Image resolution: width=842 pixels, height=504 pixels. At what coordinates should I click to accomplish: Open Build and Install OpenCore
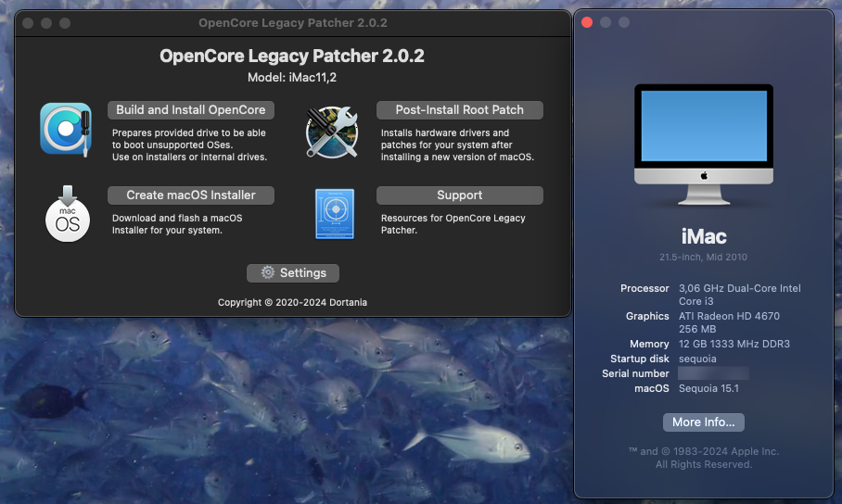coord(191,110)
